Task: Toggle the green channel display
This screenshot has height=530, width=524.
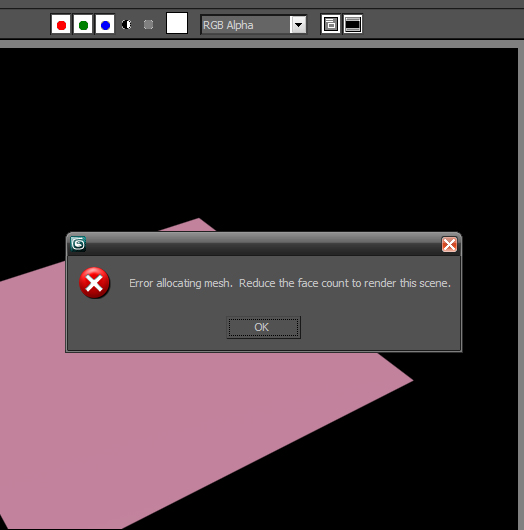Action: 83,24
